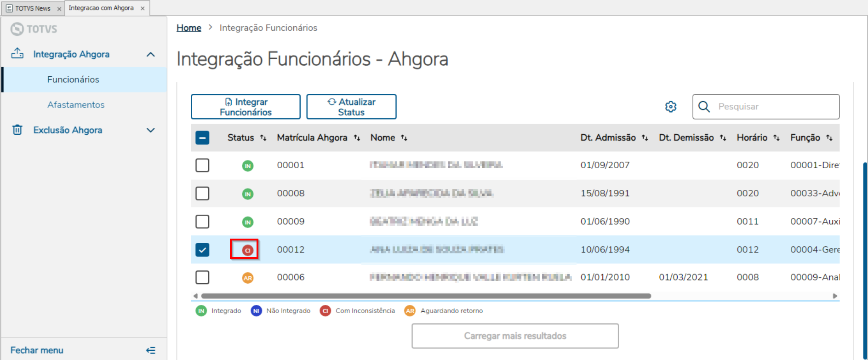Select the Integração Ahgora menu label
The height and width of the screenshot is (360, 868).
pos(71,54)
